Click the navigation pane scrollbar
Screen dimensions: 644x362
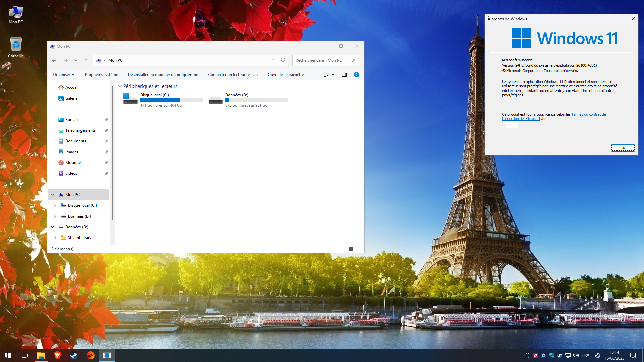coord(112,153)
